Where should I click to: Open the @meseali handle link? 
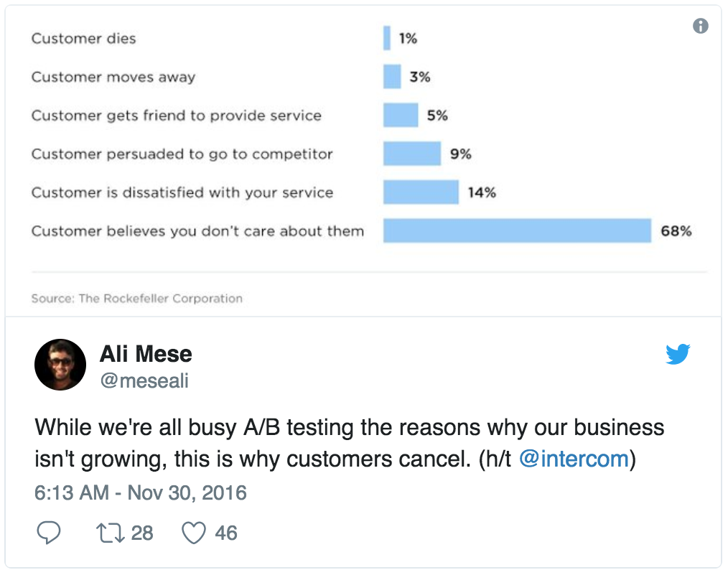[144, 380]
